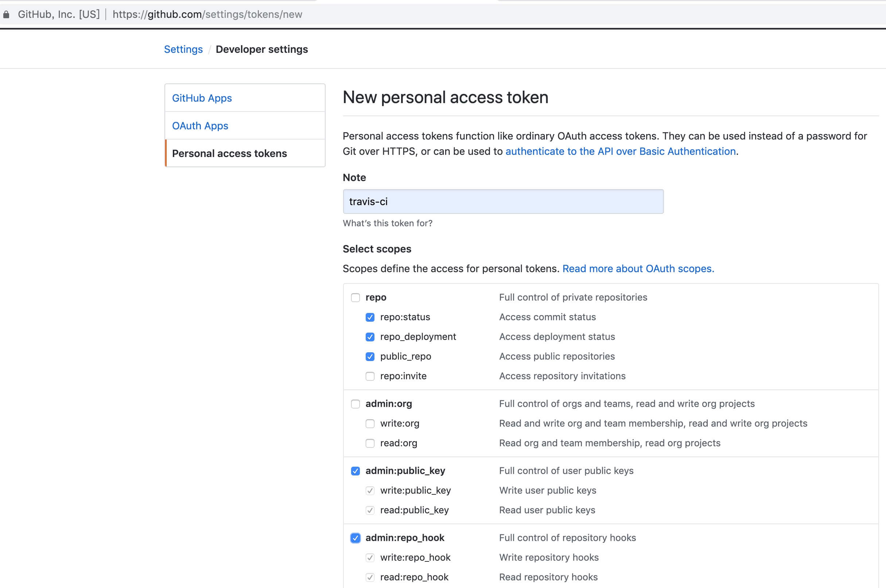Open GitHub Apps in sidebar
Screen dimensions: 886x588
[x=202, y=98]
